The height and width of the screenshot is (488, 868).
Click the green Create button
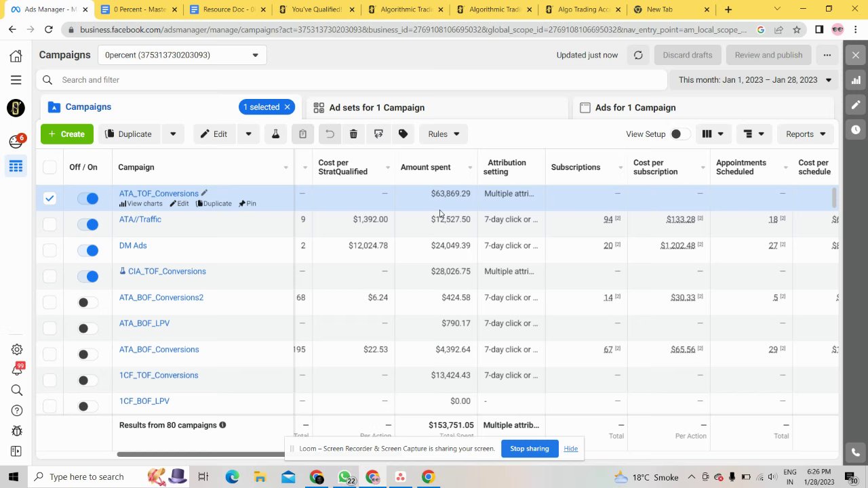pos(67,134)
